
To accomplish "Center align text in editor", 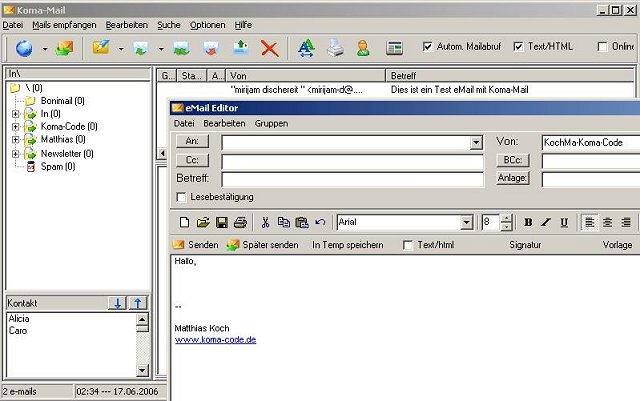I will click(x=608, y=223).
